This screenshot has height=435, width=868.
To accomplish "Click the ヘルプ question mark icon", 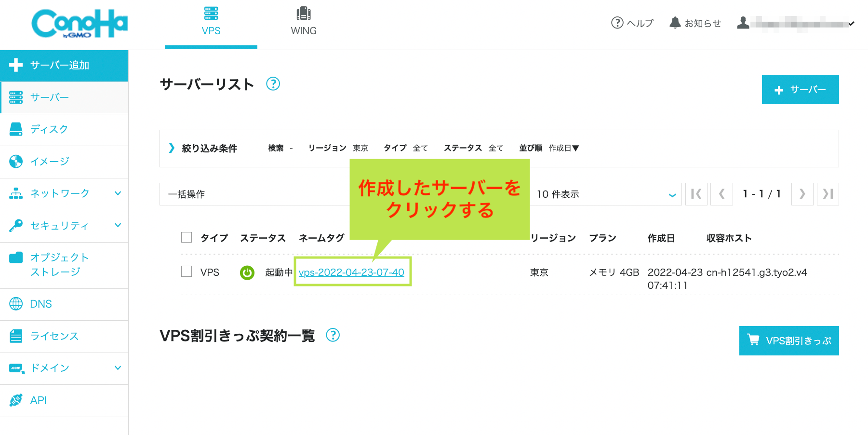I will tap(617, 22).
